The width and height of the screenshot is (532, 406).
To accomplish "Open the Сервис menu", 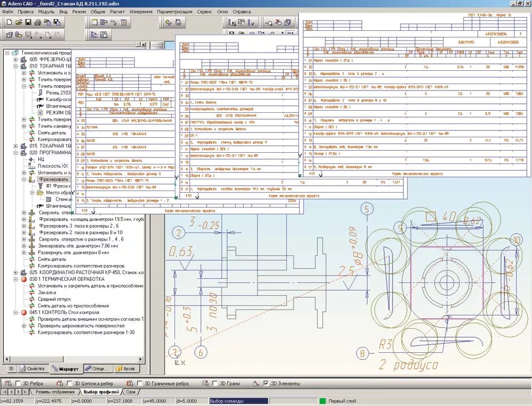I will (x=205, y=12).
